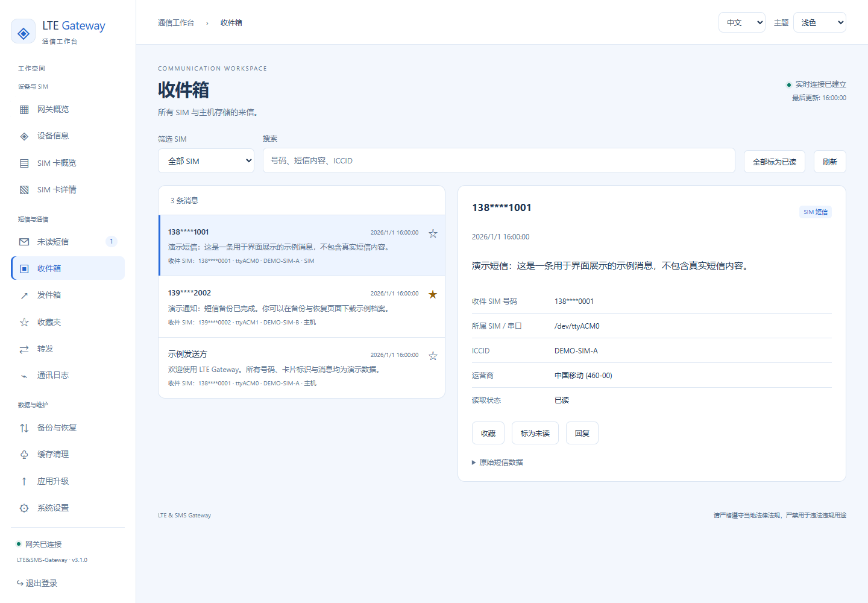The height and width of the screenshot is (603, 868).
Task: Click the 发件箱 arrow icon
Action: (x=24, y=295)
